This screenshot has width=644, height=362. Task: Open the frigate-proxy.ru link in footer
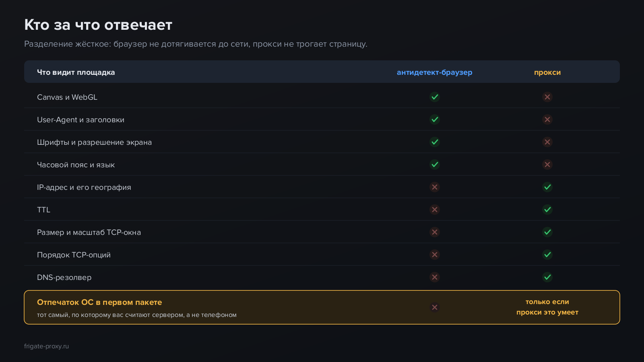click(x=46, y=346)
